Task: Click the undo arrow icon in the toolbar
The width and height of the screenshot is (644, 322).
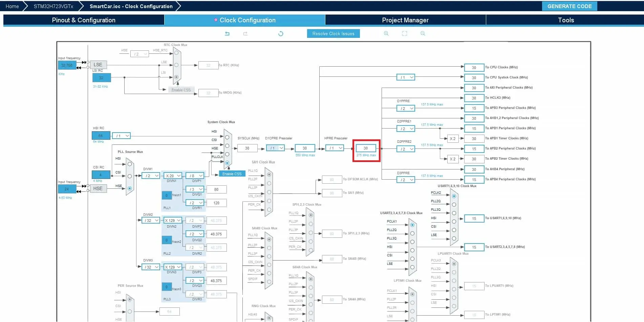Action: click(x=227, y=33)
